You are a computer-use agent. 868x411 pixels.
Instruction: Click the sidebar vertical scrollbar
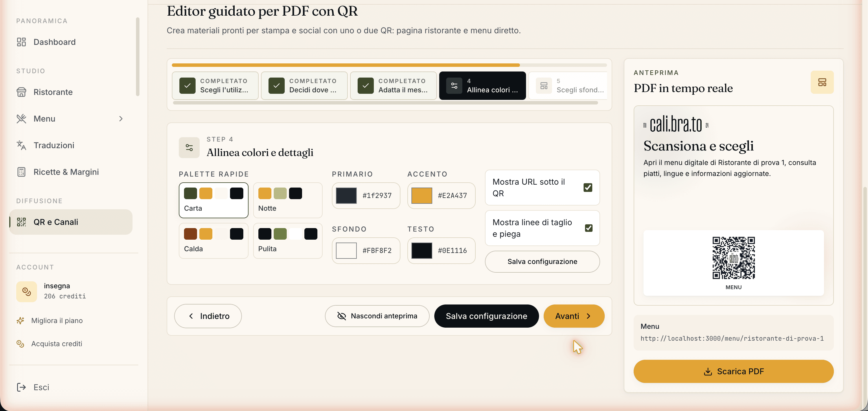point(137,57)
